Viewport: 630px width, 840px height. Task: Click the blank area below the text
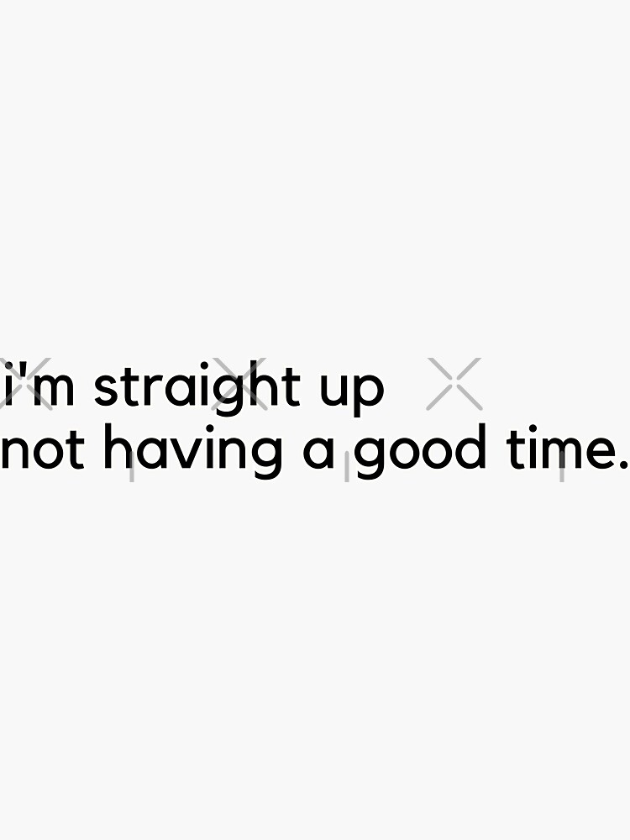[315, 672]
